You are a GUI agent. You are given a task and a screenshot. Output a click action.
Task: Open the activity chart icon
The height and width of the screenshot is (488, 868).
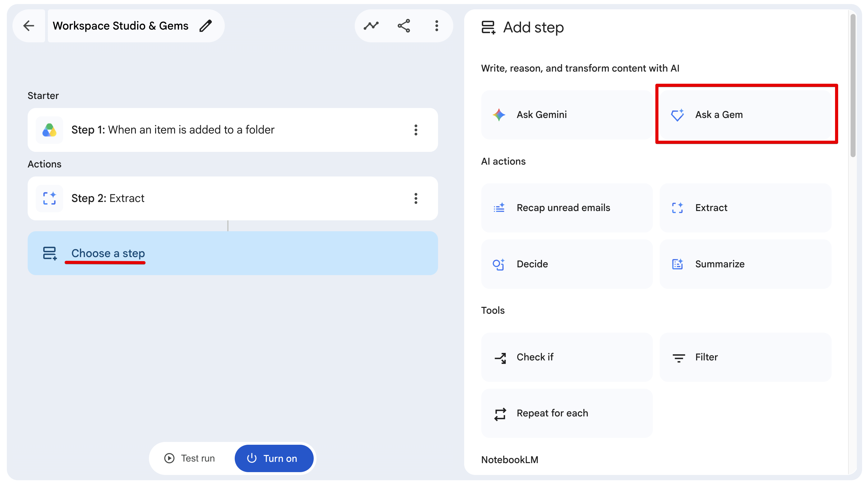coord(371,26)
